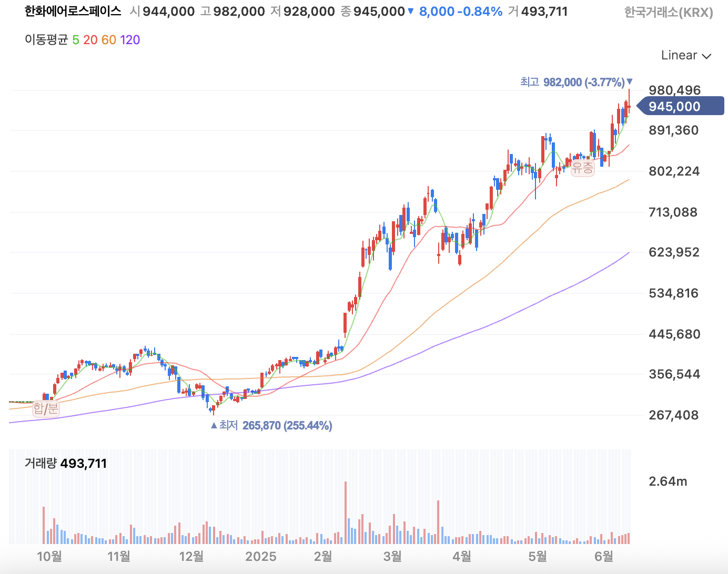Click the 12월 axis label
The width and height of the screenshot is (728, 574).
pyautogui.click(x=191, y=556)
